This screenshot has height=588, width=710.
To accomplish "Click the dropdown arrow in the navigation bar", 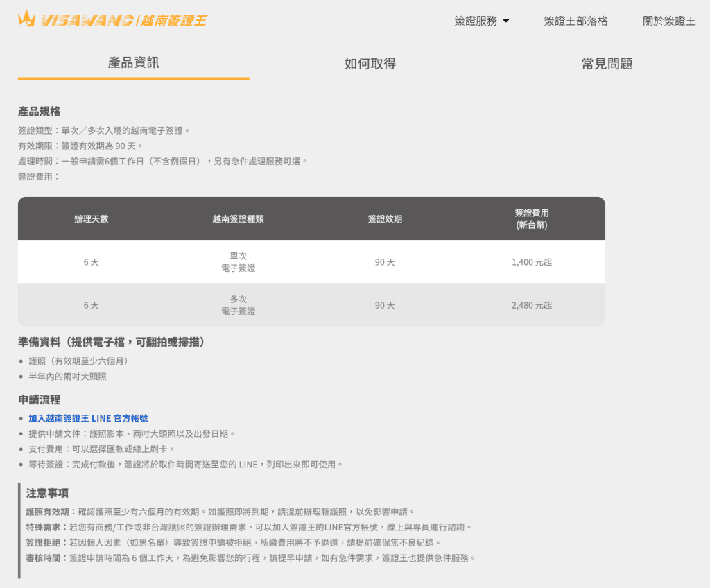I will click(x=506, y=21).
